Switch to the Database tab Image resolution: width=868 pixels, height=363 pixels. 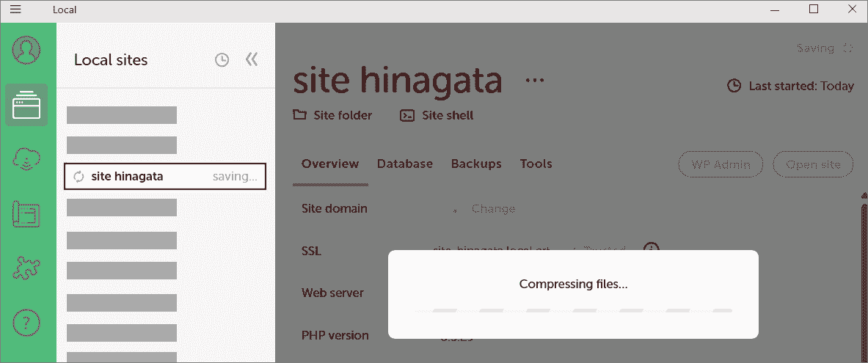(405, 164)
